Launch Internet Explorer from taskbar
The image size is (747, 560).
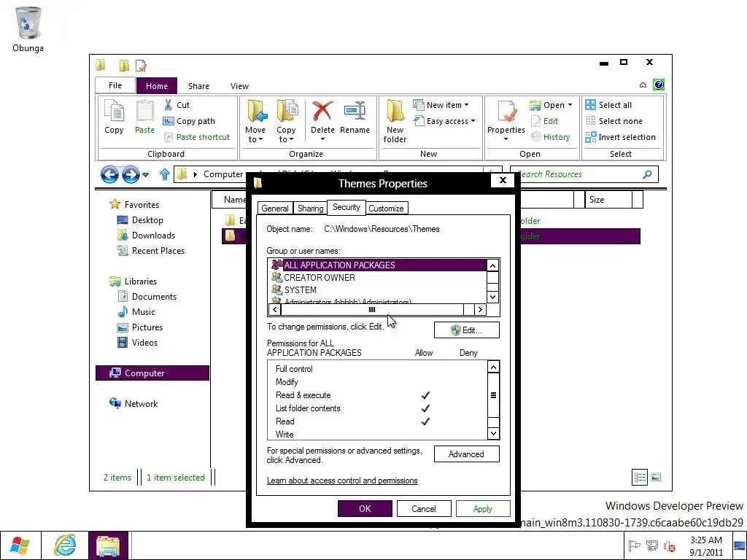[x=65, y=545]
